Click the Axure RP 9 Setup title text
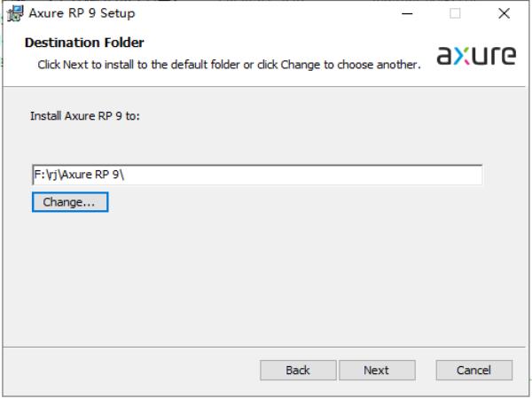Screen dimensions: 532x399 [82, 13]
